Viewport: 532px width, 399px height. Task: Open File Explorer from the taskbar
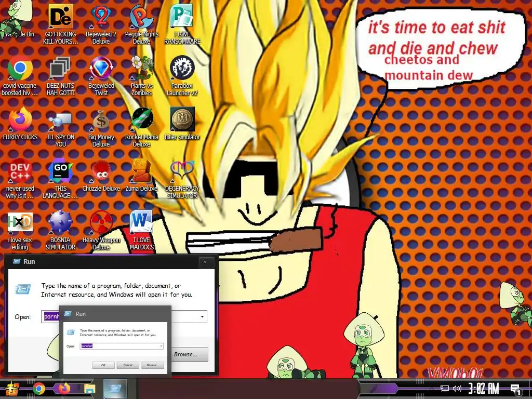point(89,389)
